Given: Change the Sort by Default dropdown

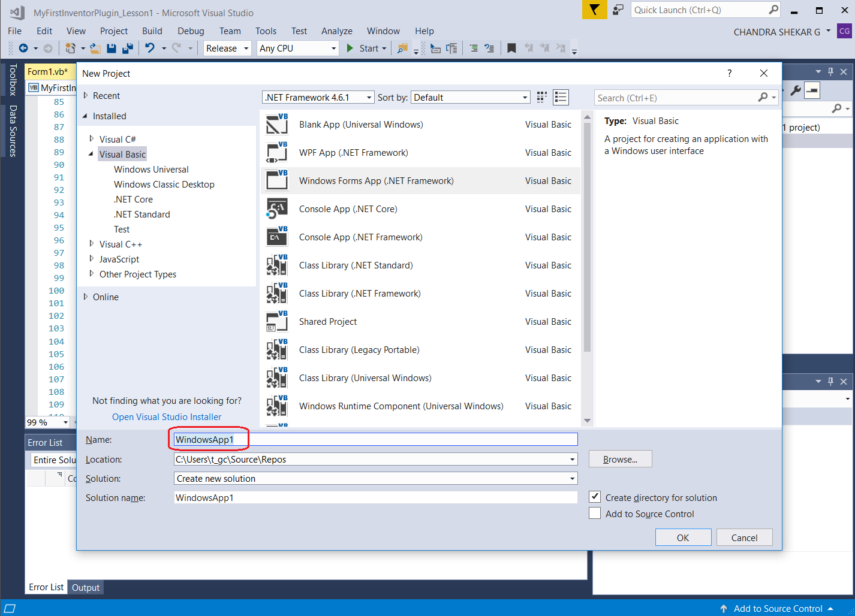Looking at the screenshot, I should (526, 96).
